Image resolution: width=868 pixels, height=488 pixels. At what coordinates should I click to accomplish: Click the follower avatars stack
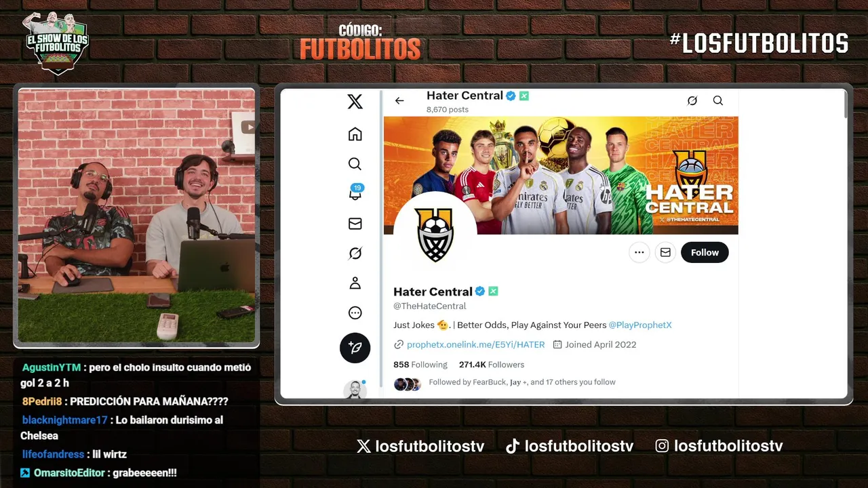tap(408, 384)
